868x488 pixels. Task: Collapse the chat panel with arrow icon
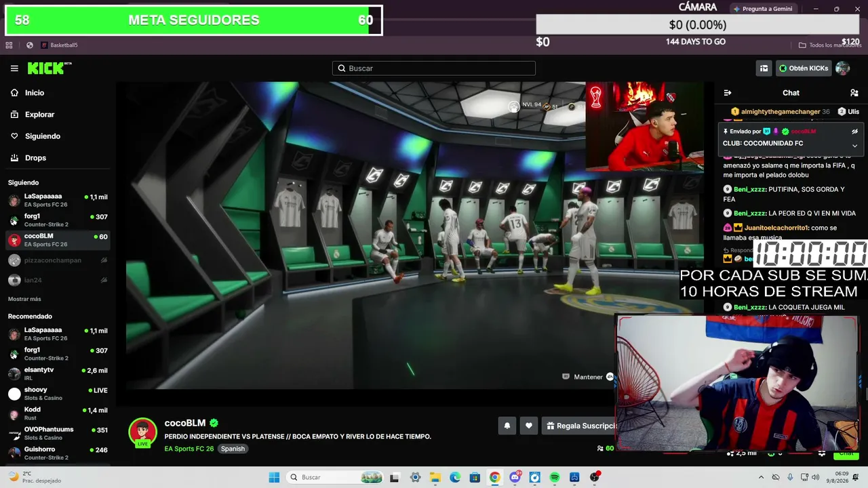pos(728,93)
